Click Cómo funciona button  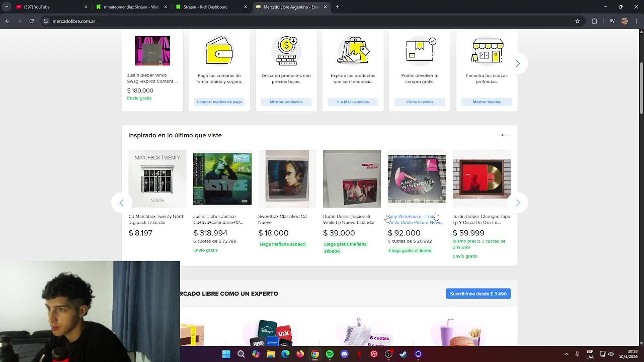point(420,102)
